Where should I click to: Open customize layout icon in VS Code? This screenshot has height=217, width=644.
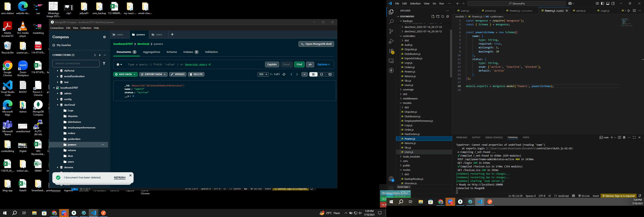(x=597, y=3)
